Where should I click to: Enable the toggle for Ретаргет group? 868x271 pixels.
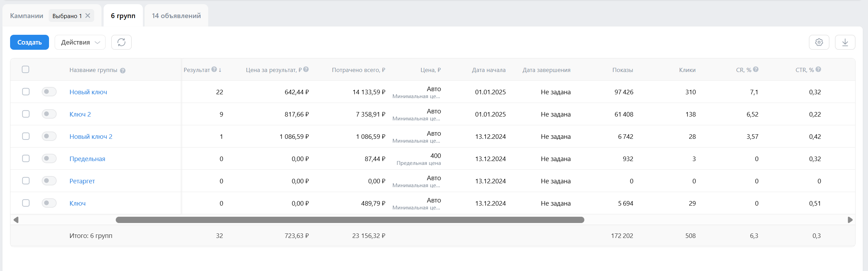[49, 181]
